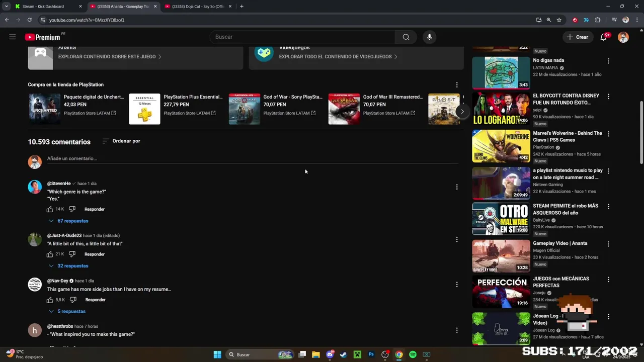
Task: Dislike the comment by @StevenHe
Action: [72, 209]
